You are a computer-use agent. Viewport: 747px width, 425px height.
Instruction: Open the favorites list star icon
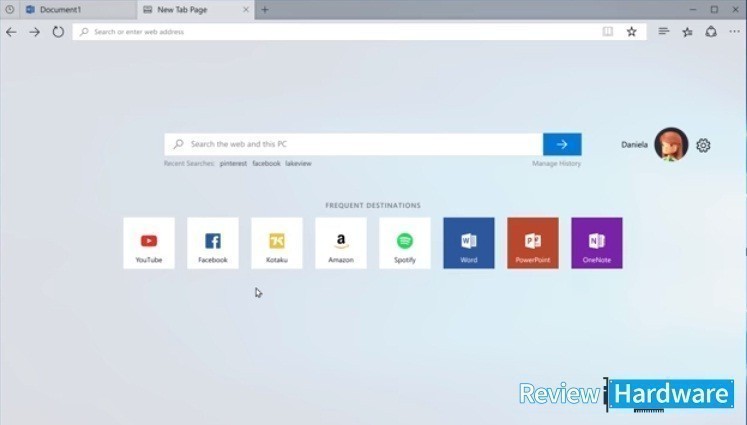click(x=687, y=32)
